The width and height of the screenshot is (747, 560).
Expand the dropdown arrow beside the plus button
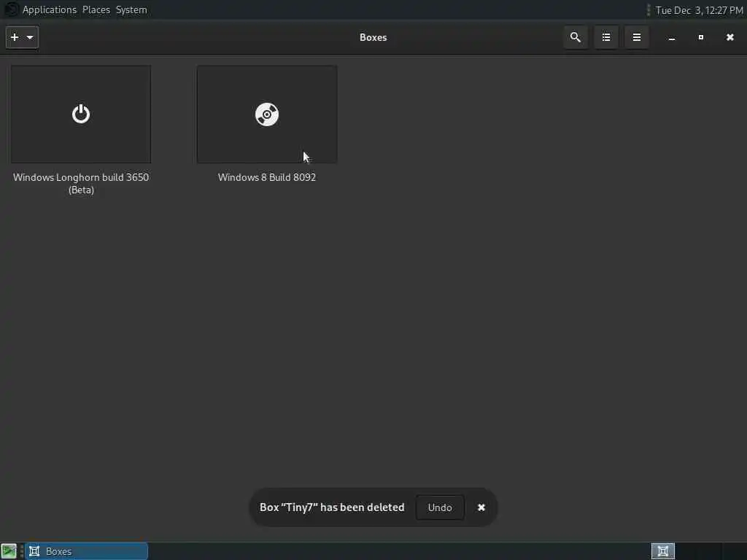coord(30,37)
